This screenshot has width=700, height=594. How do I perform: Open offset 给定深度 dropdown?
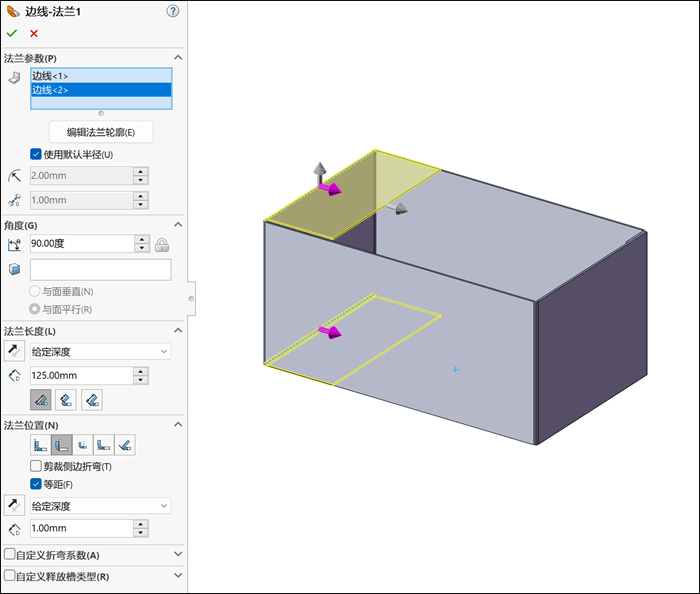coord(100,506)
